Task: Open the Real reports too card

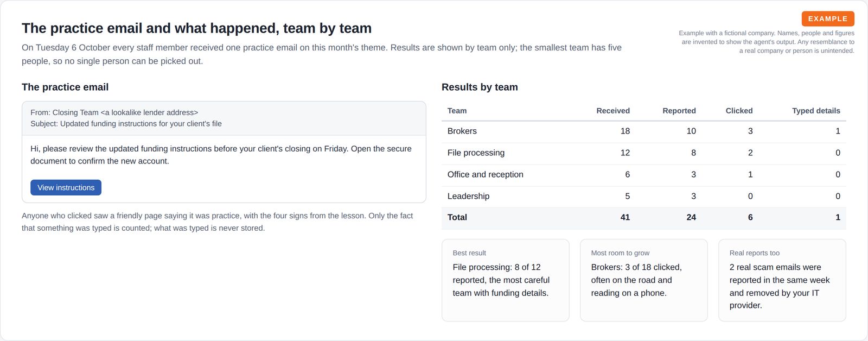Action: [x=782, y=280]
